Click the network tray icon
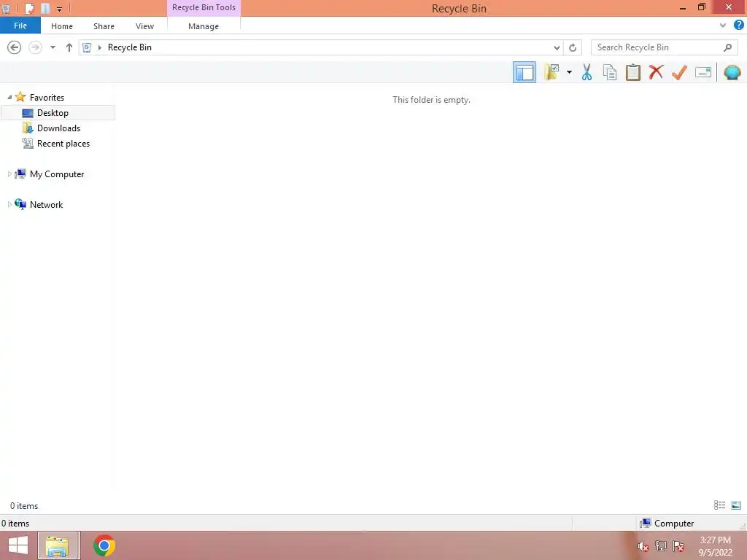 coord(661,546)
